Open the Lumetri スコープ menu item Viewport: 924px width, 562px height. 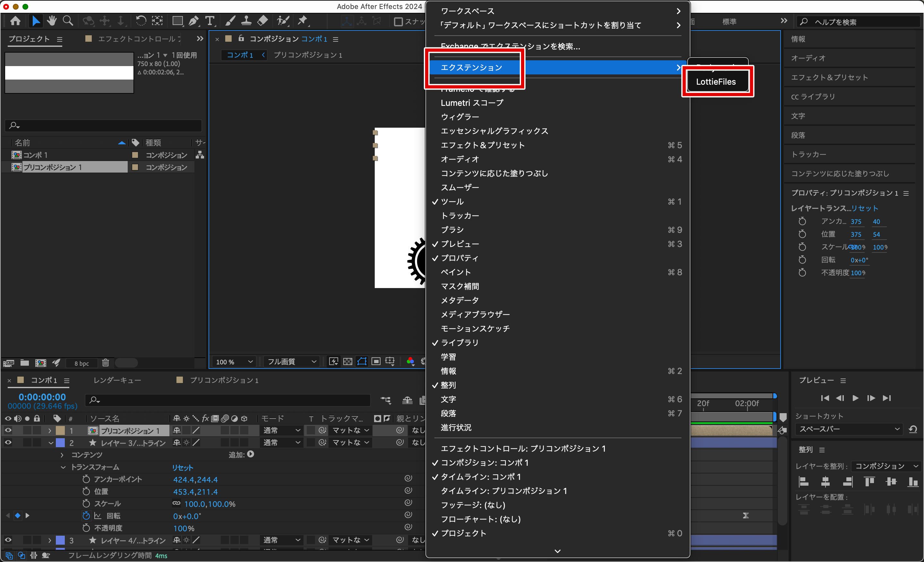click(472, 103)
